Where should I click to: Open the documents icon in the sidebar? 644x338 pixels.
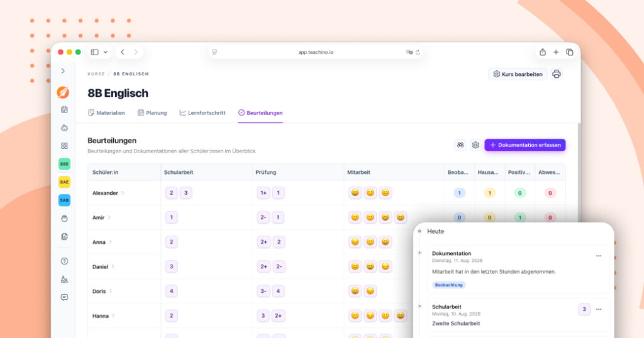point(65,236)
